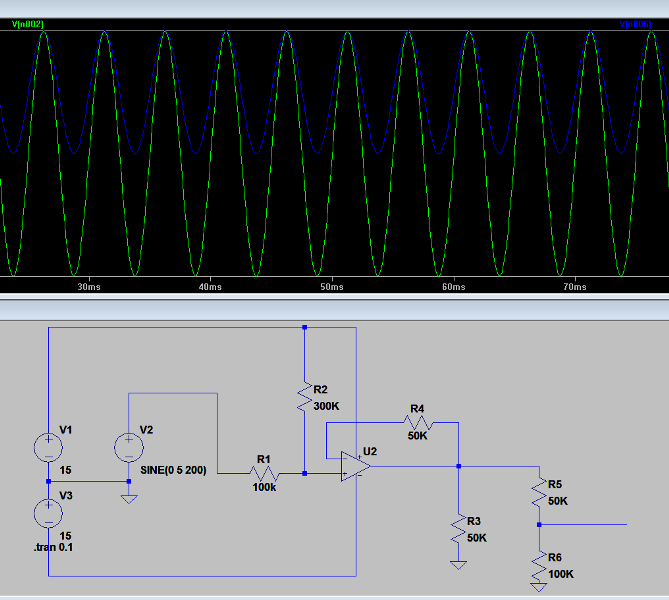Click the junction node between R1 and R2
Screen dimensions: 669x600
(305, 473)
